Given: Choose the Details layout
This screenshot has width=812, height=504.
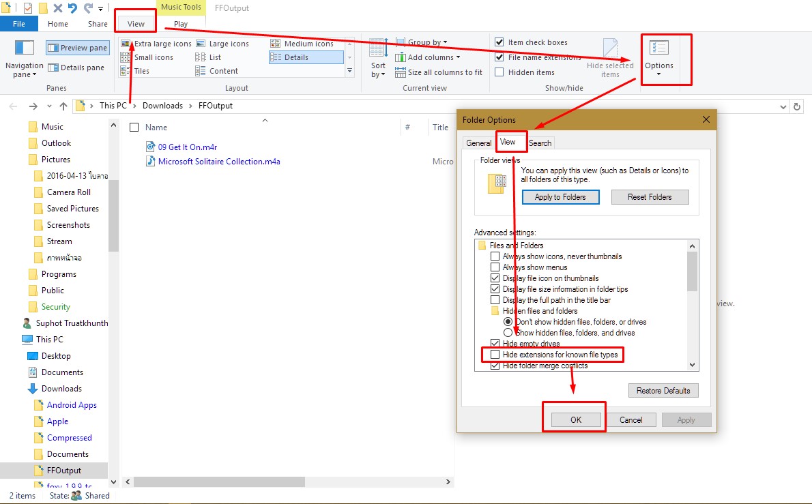Looking at the screenshot, I should click(x=306, y=57).
